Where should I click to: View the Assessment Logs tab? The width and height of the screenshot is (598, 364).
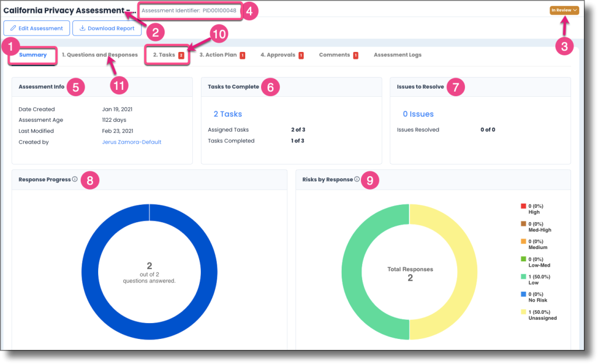coord(397,54)
